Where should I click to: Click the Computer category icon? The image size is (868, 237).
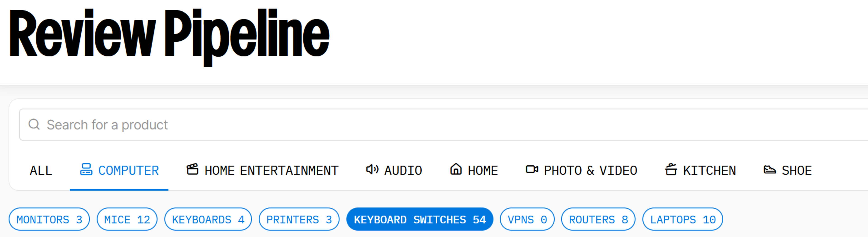pos(86,169)
